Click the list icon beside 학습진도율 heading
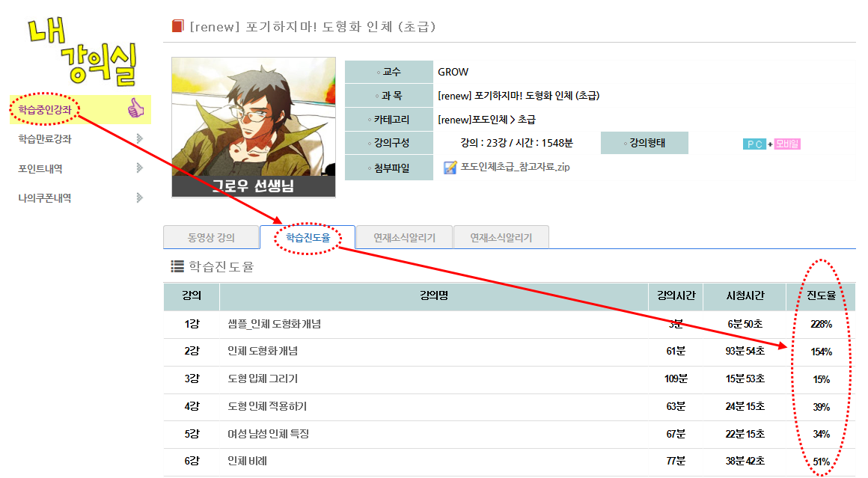Screen dimensions: 868x478 pyautogui.click(x=177, y=266)
